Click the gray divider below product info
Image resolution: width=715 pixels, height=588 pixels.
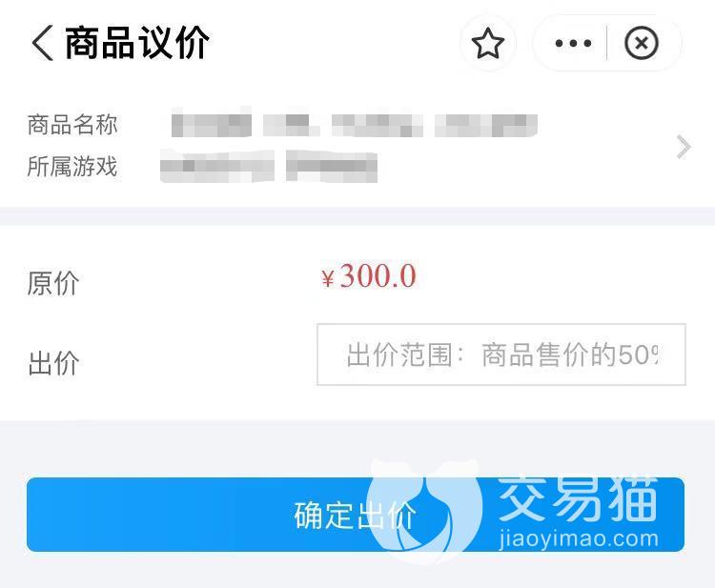(x=357, y=215)
